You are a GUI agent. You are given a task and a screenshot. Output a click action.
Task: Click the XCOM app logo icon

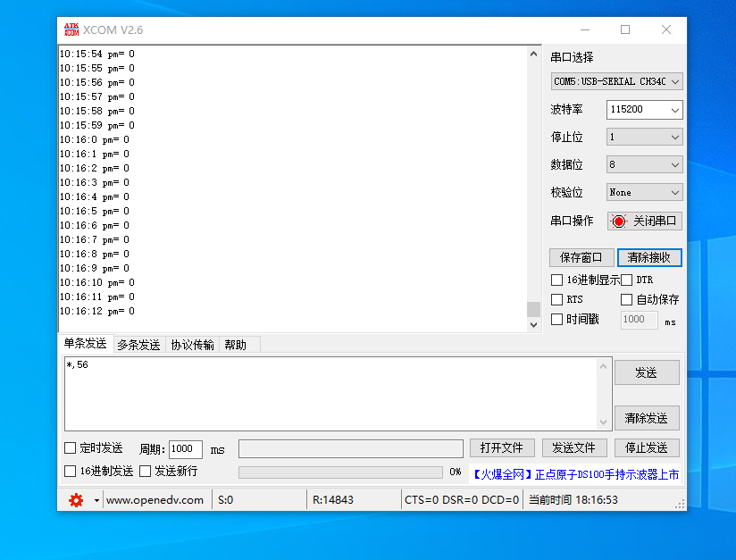click(x=71, y=29)
